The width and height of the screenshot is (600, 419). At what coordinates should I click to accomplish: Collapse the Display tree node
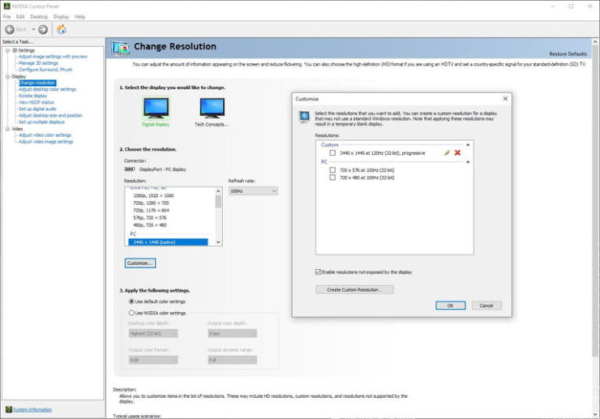point(8,77)
